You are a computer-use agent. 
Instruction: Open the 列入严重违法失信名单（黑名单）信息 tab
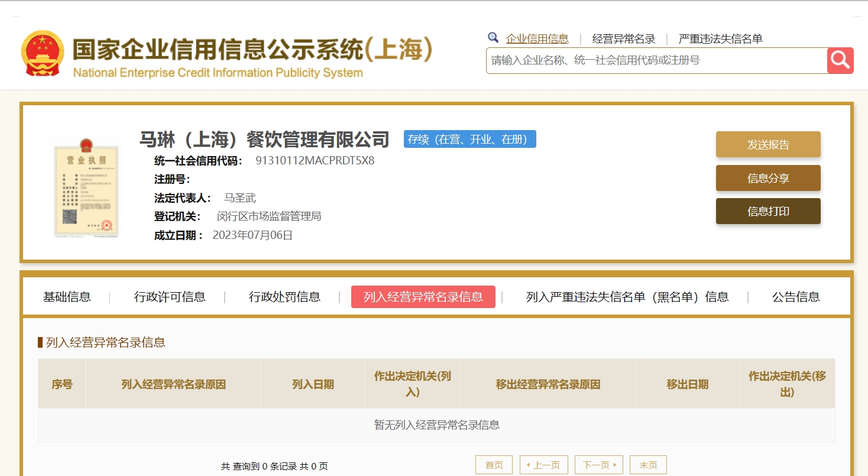click(x=627, y=297)
